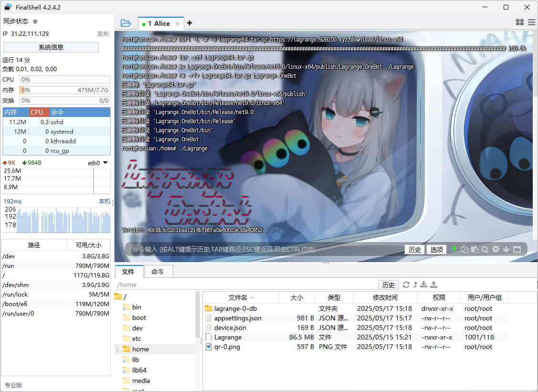This screenshot has width=538, height=392.
Task: Refresh the /home file listing
Action: [x=406, y=285]
